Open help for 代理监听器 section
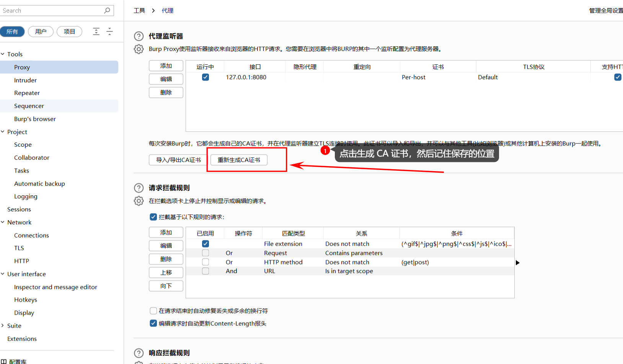The image size is (623, 364). [x=139, y=36]
